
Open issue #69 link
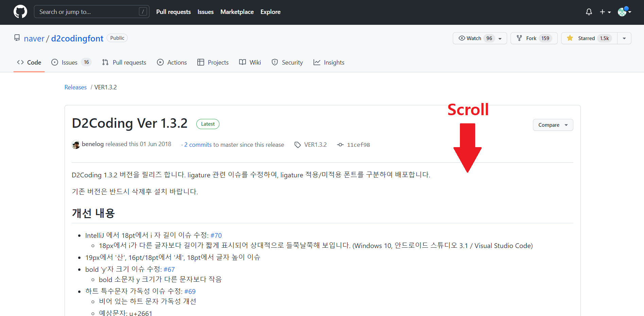(190, 291)
